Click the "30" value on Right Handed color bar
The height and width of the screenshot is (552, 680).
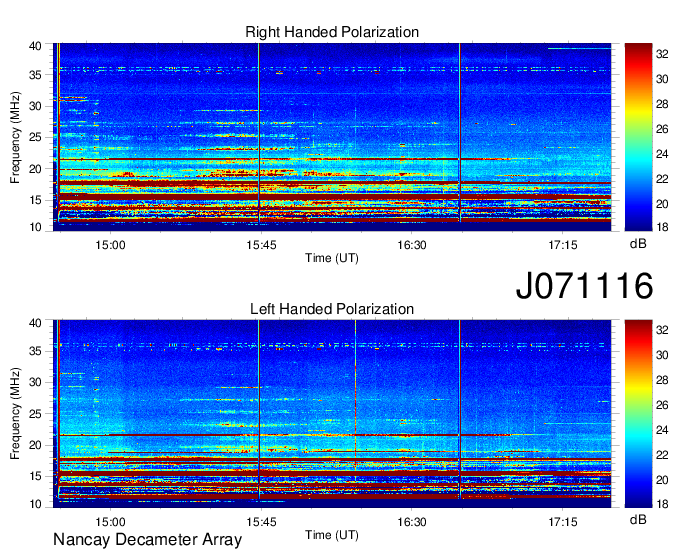pos(662,79)
